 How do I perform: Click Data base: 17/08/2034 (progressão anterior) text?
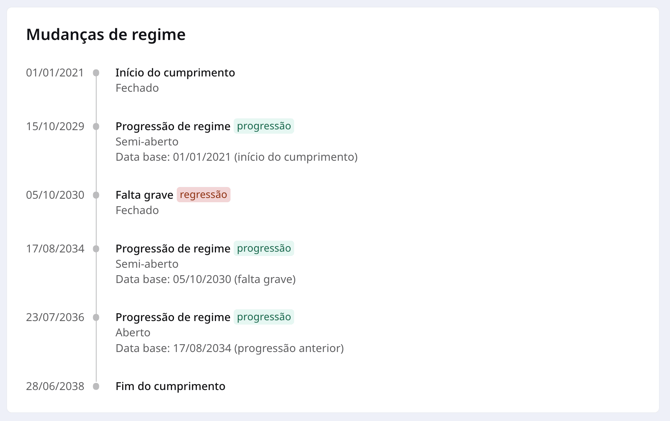(x=229, y=348)
